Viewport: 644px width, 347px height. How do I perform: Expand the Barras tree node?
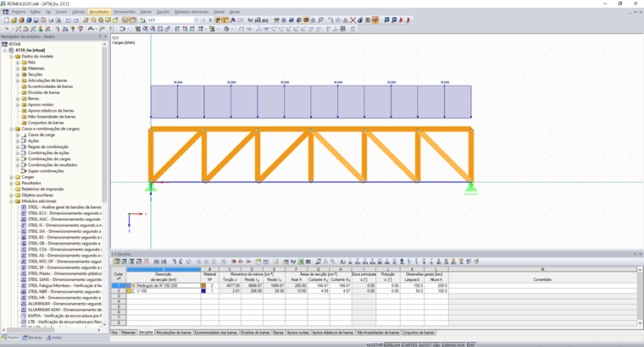click(x=18, y=99)
